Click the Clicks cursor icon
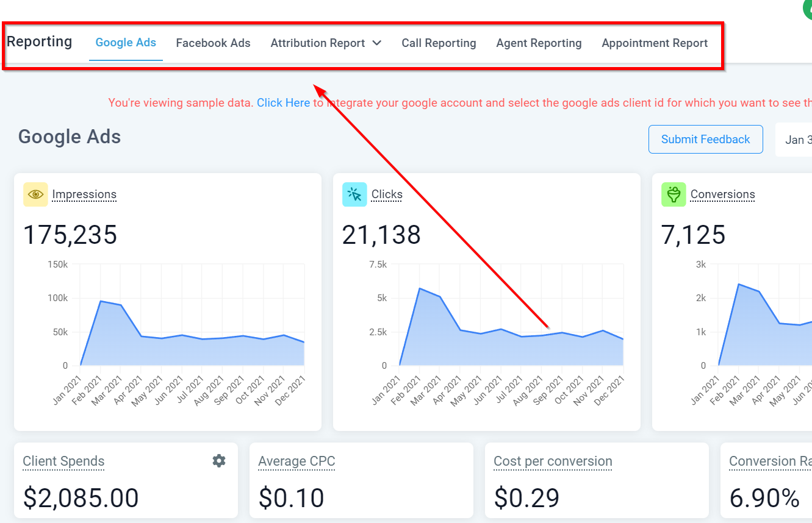This screenshot has width=812, height=523. pyautogui.click(x=354, y=194)
